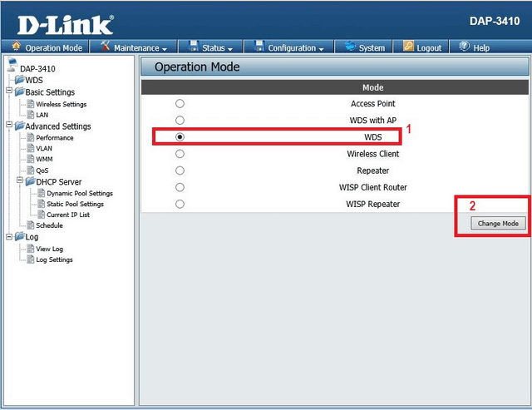
Task: Open the Maintenance dropdown menu
Action: coord(140,47)
